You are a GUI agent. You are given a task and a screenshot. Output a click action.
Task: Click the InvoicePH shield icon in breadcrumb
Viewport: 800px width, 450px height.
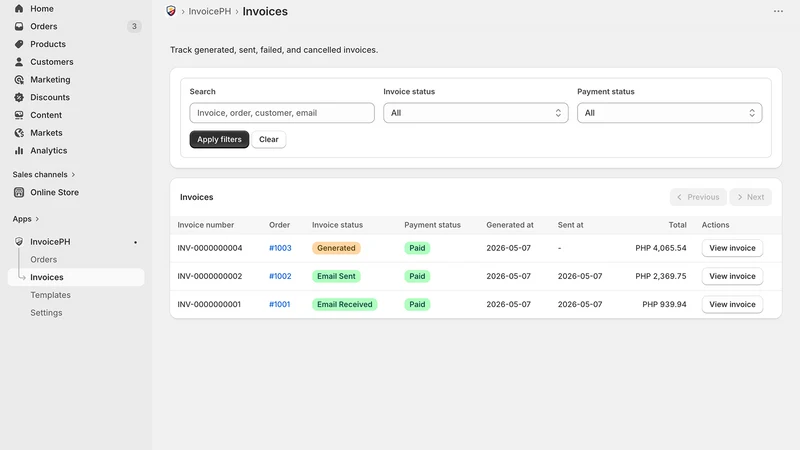click(x=171, y=11)
